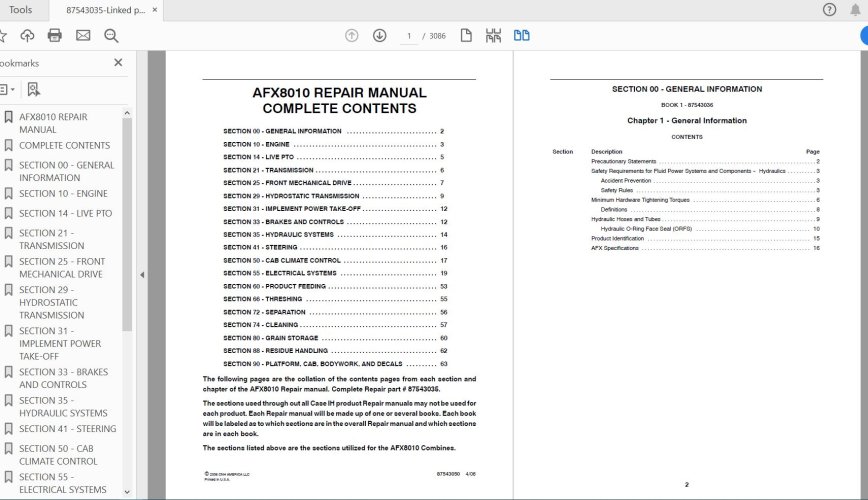This screenshot has width=868, height=500.
Task: Jump to SECTION 29 - HYDROSTATIC TRANSMISSION bookmark
Action: pyautogui.click(x=51, y=302)
